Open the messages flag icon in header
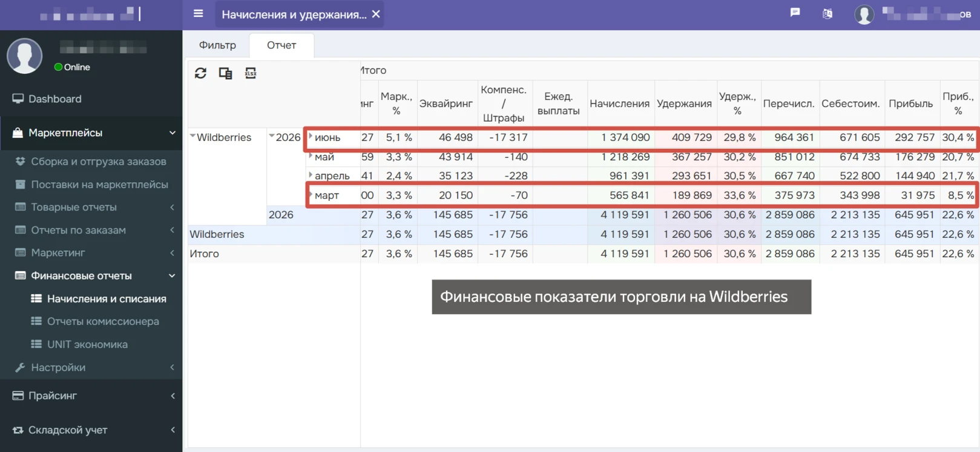The image size is (980, 452). [795, 13]
